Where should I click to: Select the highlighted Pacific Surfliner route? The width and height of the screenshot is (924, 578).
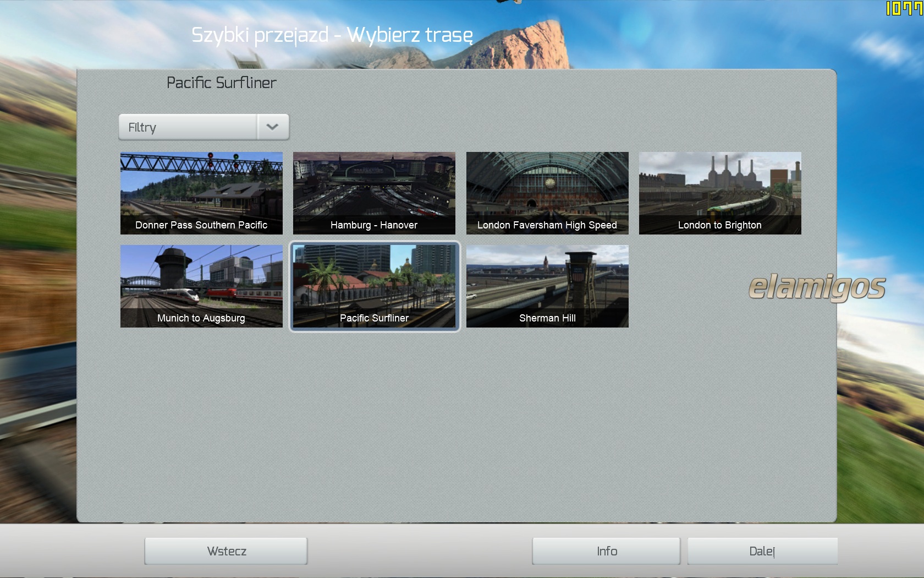pos(374,286)
